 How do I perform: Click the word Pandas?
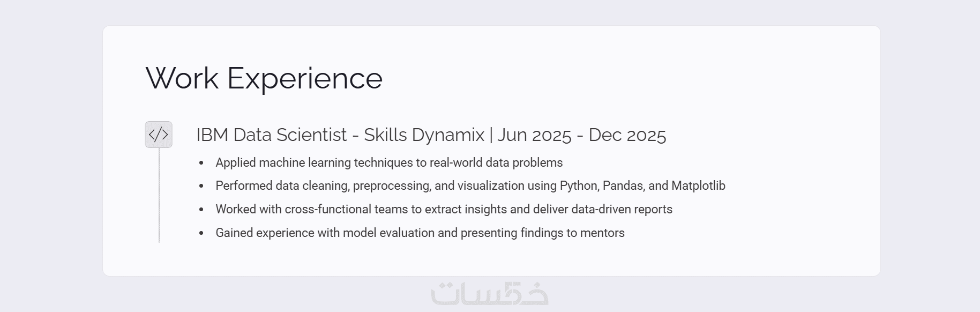tap(622, 186)
